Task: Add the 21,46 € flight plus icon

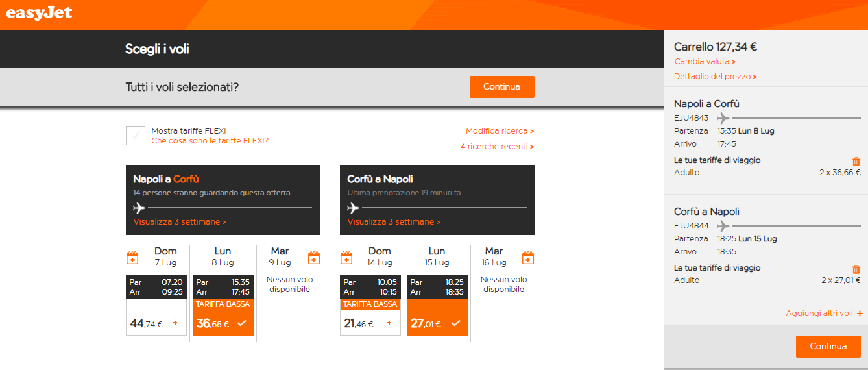Action: pos(389,323)
